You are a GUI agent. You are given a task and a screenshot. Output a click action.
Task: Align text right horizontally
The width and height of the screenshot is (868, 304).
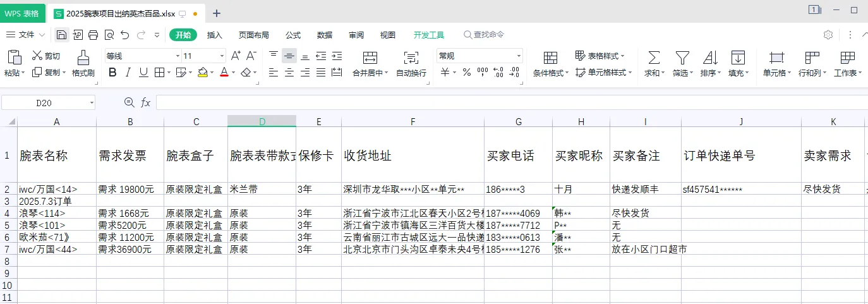pos(305,73)
